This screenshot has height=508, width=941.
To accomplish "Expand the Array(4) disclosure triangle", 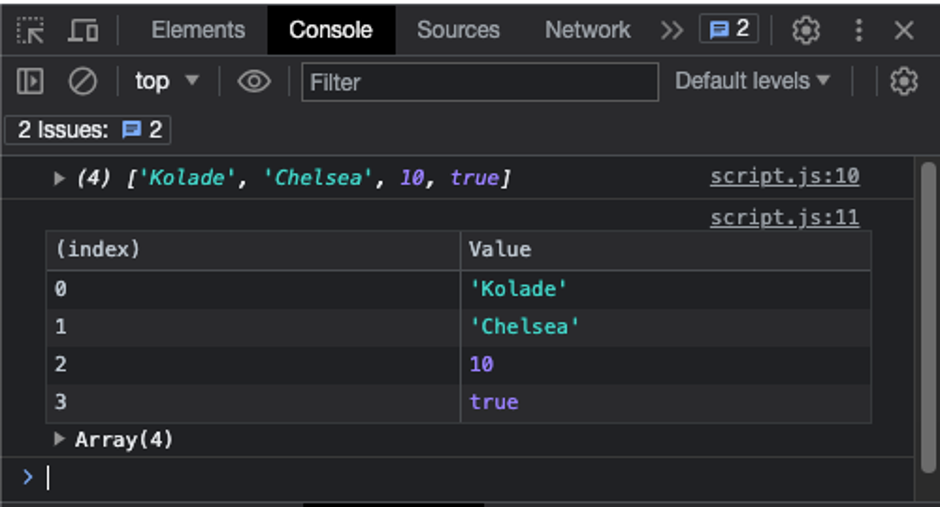I will [x=60, y=439].
